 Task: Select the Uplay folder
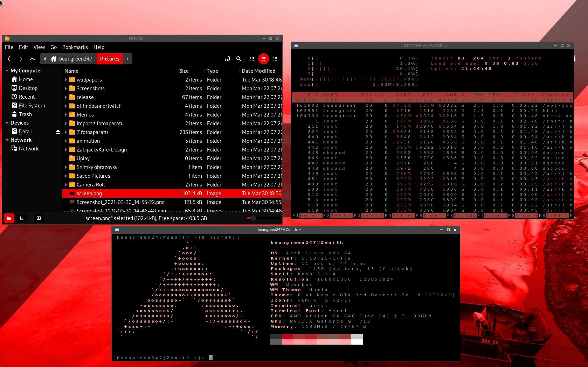click(x=172, y=158)
